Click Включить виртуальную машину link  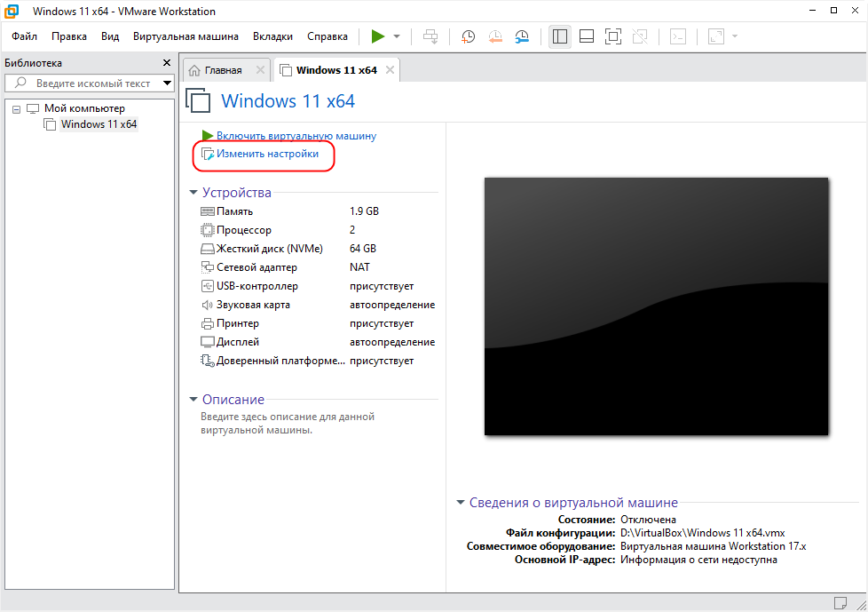pos(296,136)
